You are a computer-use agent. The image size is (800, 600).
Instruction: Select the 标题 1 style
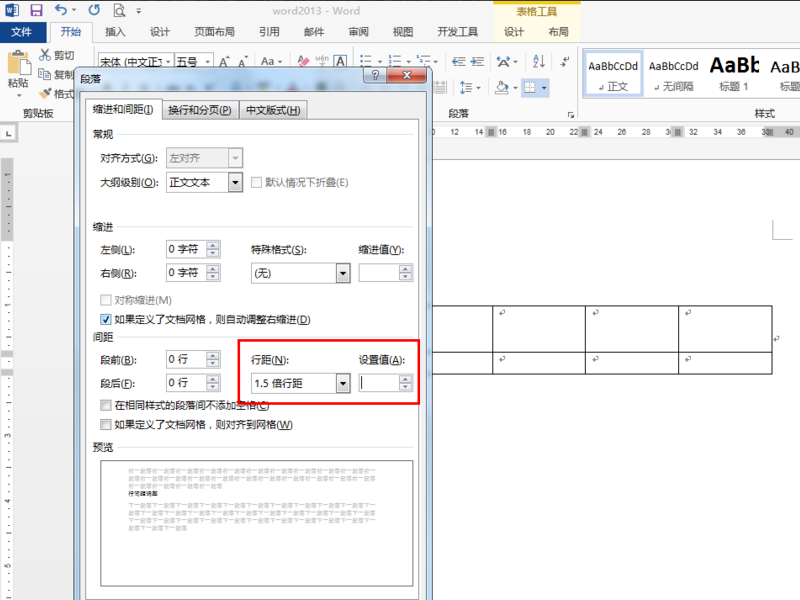point(734,74)
